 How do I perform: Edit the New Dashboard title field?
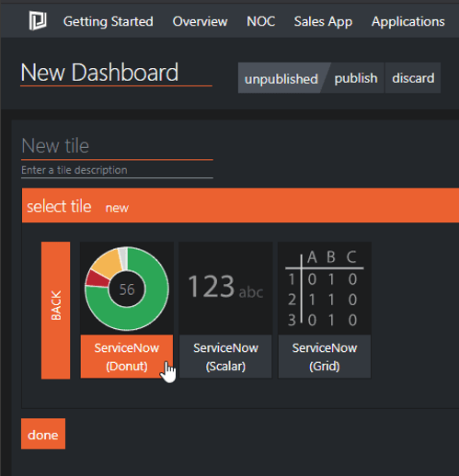(116, 73)
